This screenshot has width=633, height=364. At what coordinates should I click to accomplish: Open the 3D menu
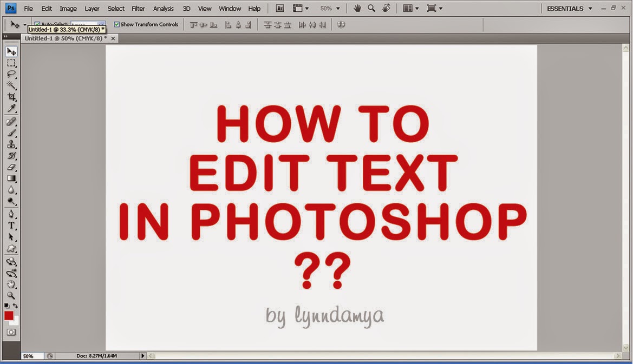[186, 9]
